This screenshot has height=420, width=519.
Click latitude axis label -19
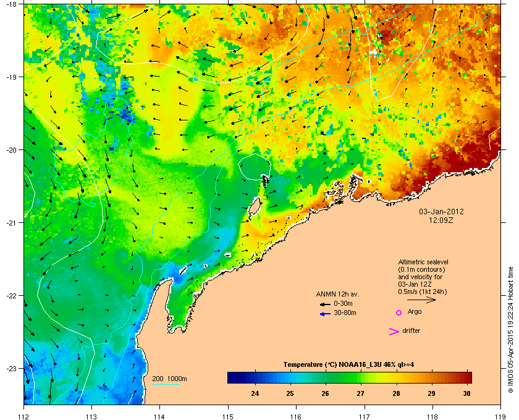point(11,77)
